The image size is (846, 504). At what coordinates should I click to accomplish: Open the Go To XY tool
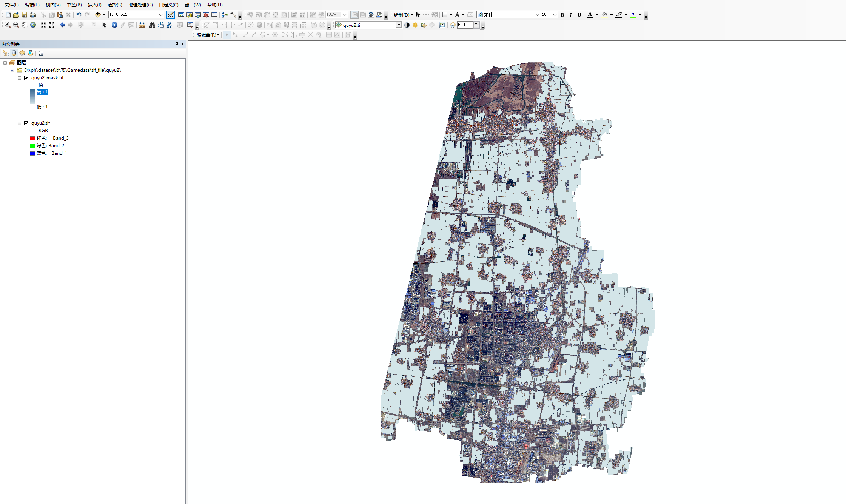(x=169, y=25)
